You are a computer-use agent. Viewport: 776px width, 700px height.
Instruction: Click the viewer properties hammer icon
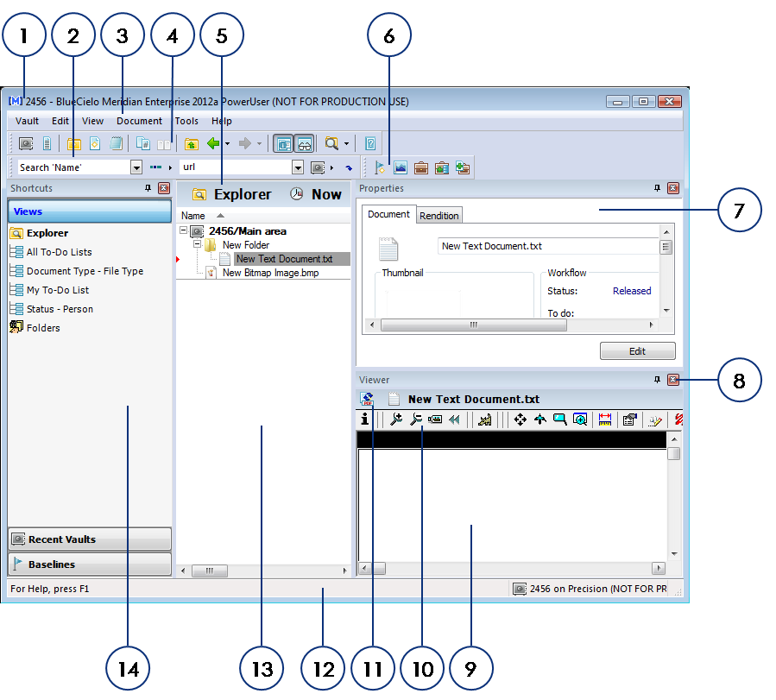point(629,419)
